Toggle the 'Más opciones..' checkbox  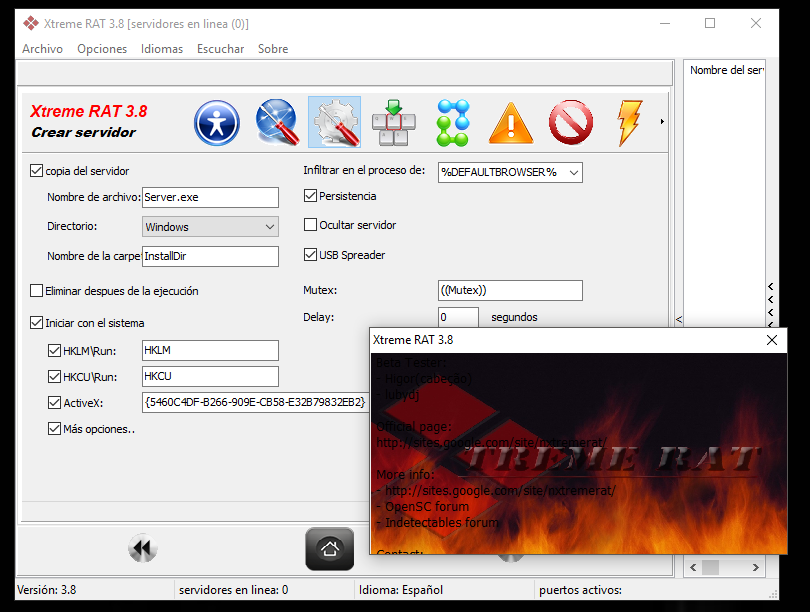pos(54,429)
